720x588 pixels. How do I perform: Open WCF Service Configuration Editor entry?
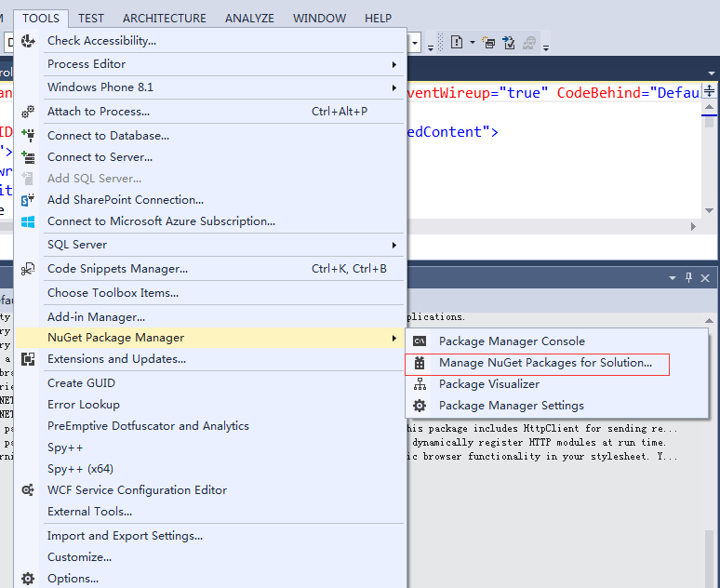138,490
